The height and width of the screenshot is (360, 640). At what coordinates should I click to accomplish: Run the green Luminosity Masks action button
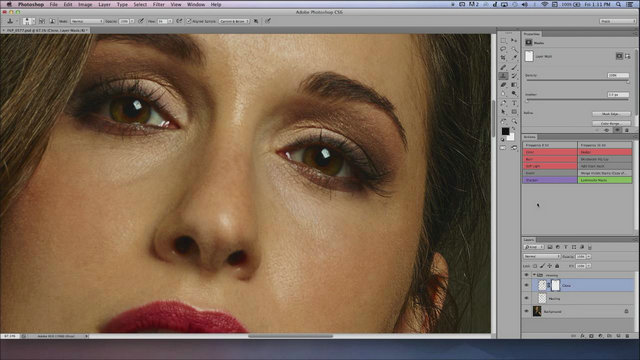[605, 180]
